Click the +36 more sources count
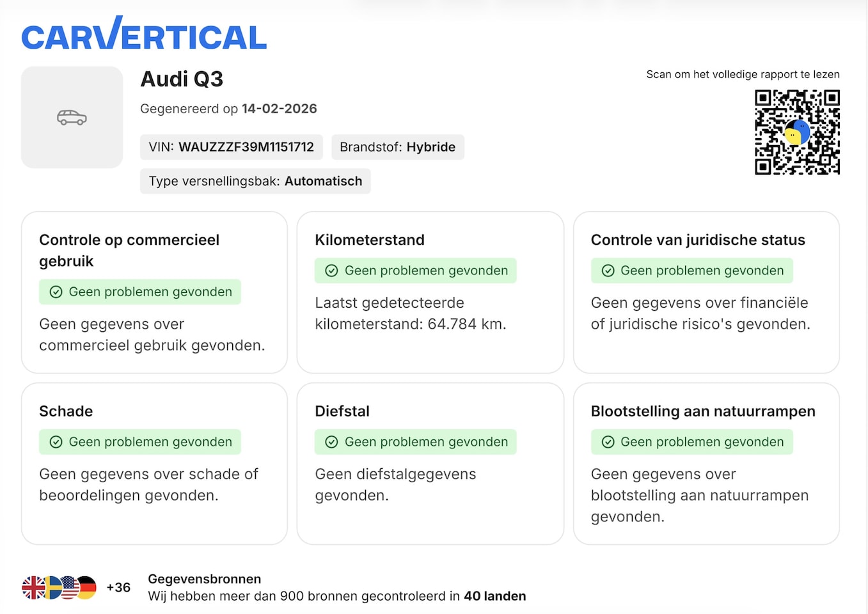Viewport: 868px width, 614px height. tap(118, 587)
